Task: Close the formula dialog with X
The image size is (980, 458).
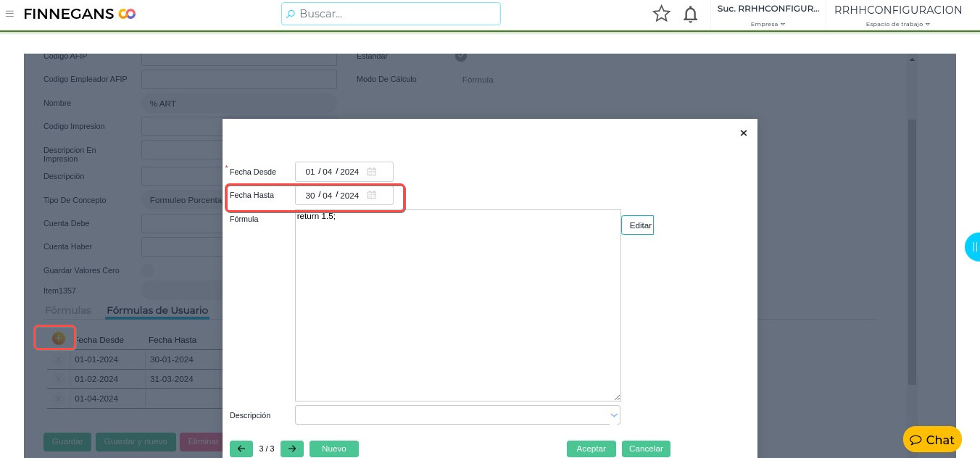Action: click(743, 133)
